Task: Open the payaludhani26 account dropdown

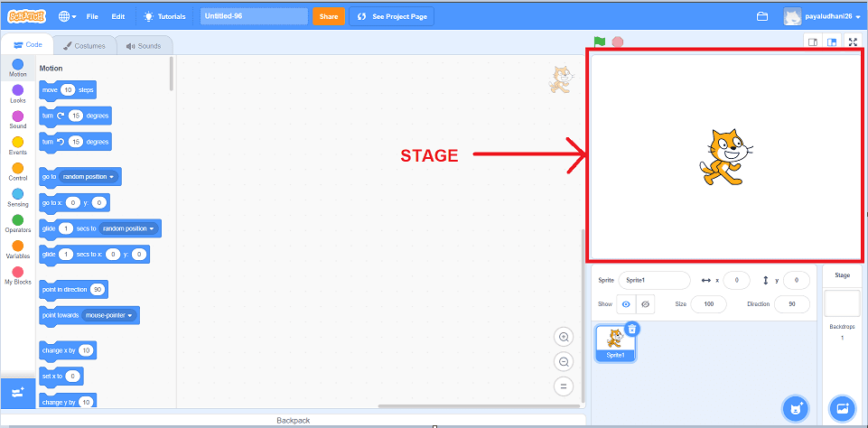Action: point(822,16)
